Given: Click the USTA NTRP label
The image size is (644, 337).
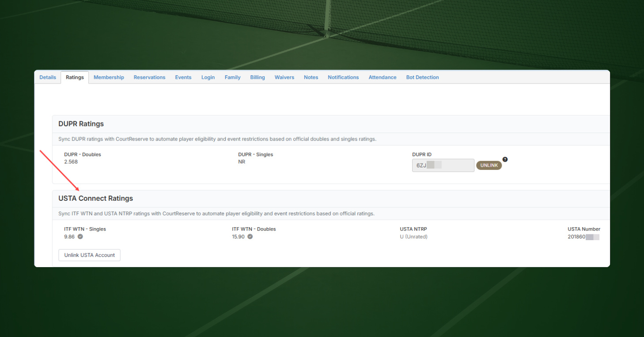Looking at the screenshot, I should click(413, 229).
